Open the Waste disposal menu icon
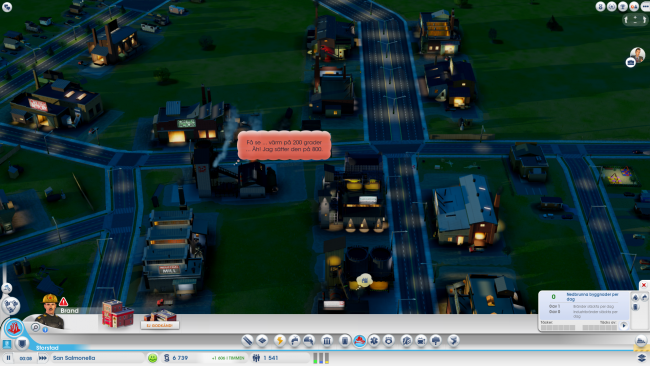This screenshot has height=366, width=650. pos(344,341)
